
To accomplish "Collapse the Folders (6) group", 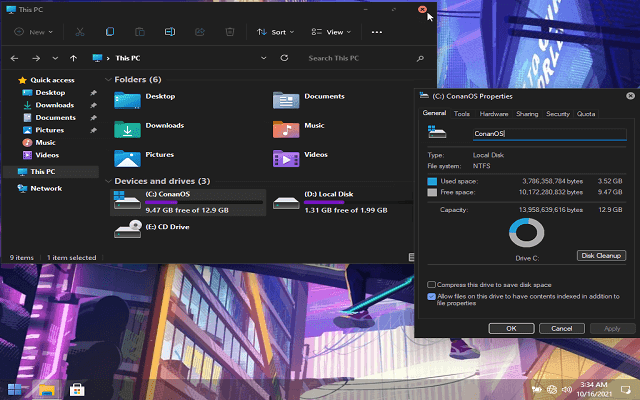I will click(108, 80).
